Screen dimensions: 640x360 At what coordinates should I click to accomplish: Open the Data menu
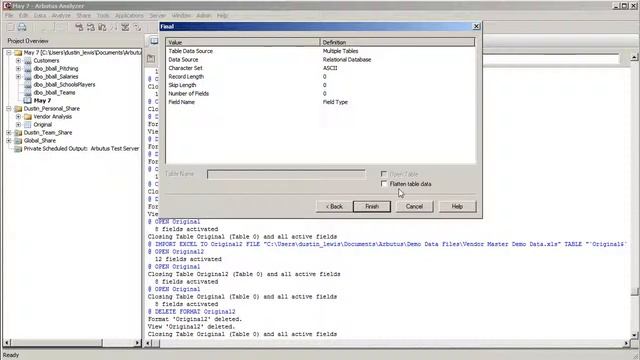click(x=40, y=16)
